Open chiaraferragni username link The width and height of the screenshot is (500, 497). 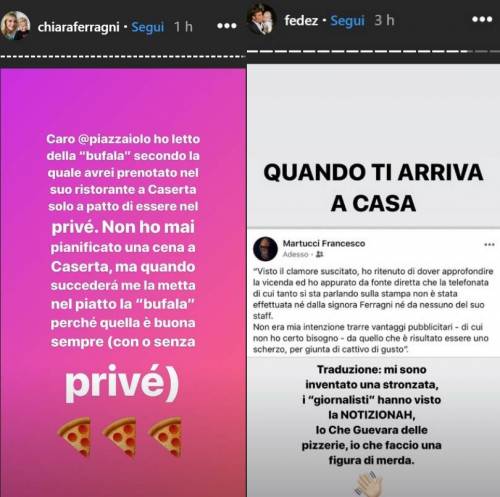tap(79, 27)
